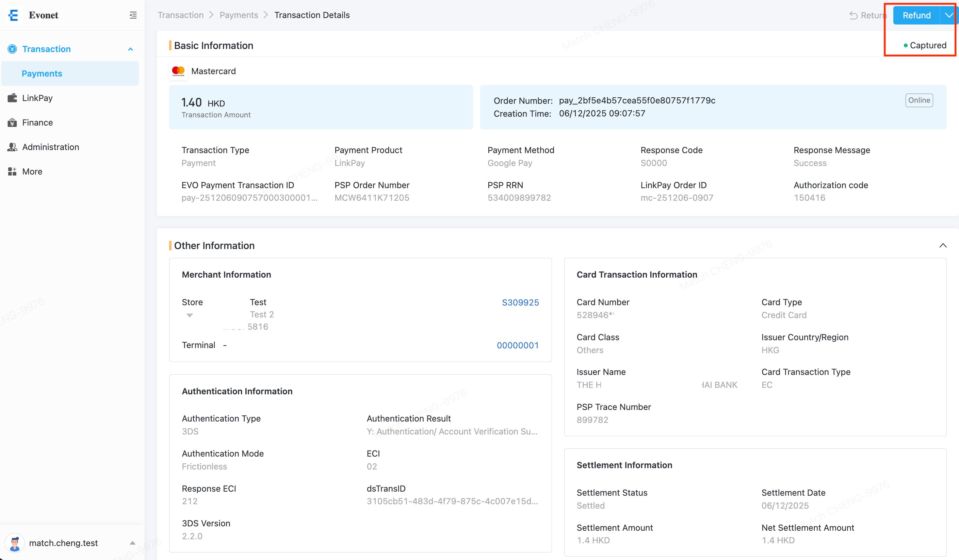
Task: Click the Mastercard logo icon
Action: click(x=178, y=71)
